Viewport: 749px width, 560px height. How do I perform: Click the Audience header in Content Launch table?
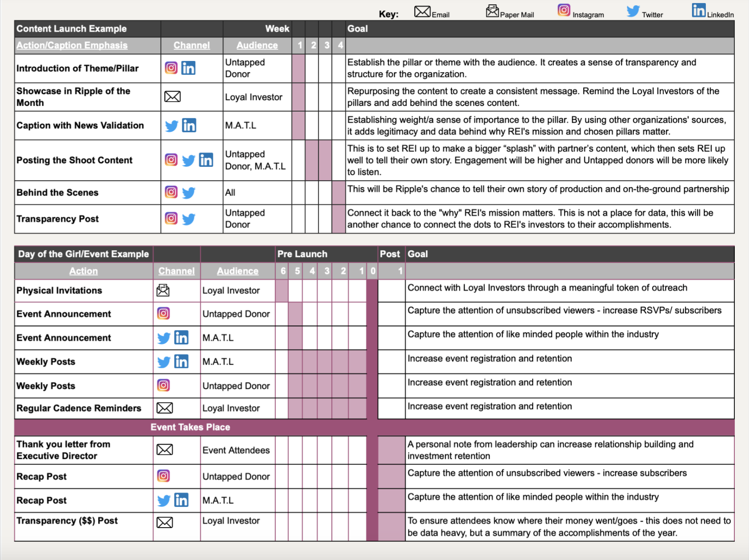tap(257, 45)
